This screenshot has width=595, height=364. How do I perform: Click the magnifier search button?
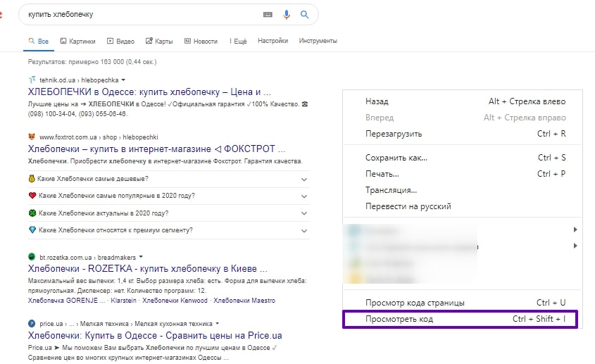304,14
